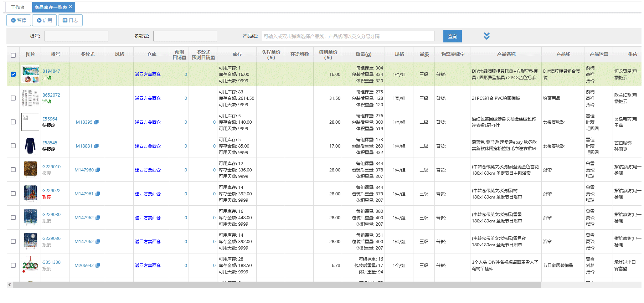Click the copy icon next to M18395
Viewport: 644px width, 303px height.
[x=96, y=122]
